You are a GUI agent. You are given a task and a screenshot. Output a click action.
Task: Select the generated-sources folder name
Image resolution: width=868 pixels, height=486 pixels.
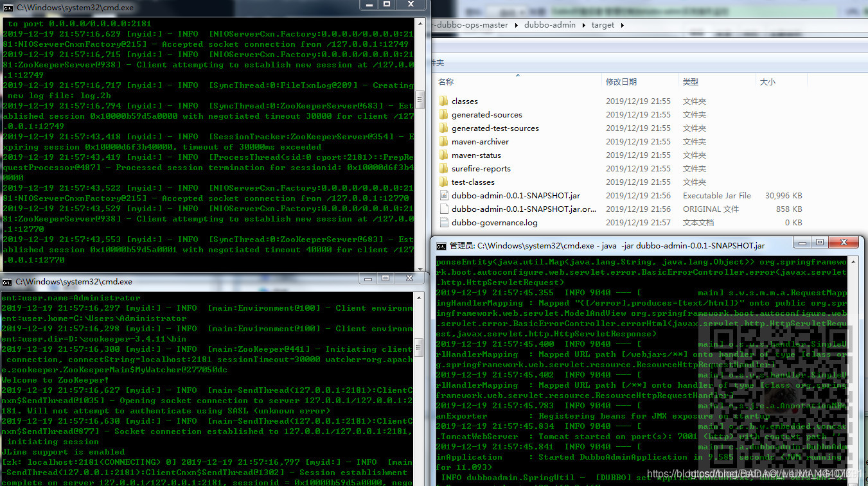click(x=487, y=115)
